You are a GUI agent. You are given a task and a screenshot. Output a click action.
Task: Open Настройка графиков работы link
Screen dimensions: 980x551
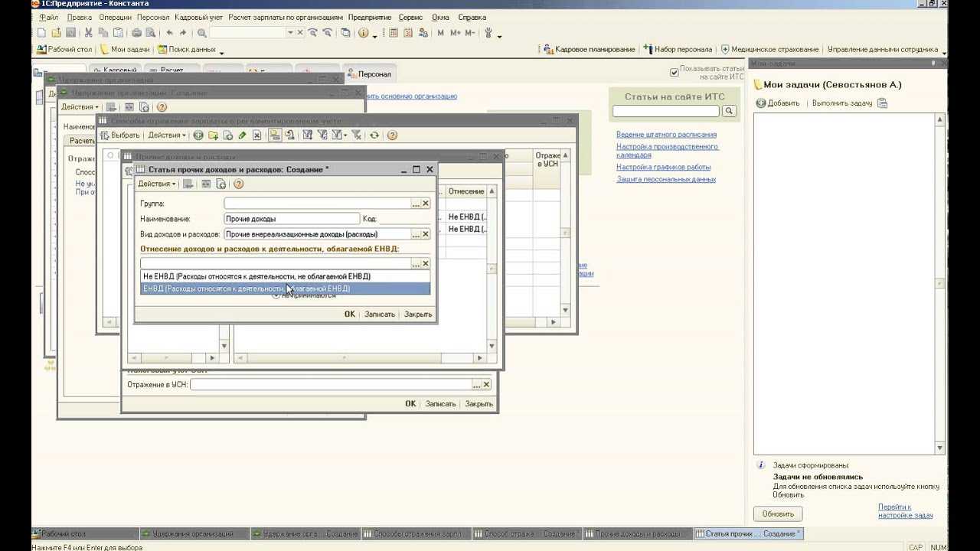pyautogui.click(x=663, y=167)
